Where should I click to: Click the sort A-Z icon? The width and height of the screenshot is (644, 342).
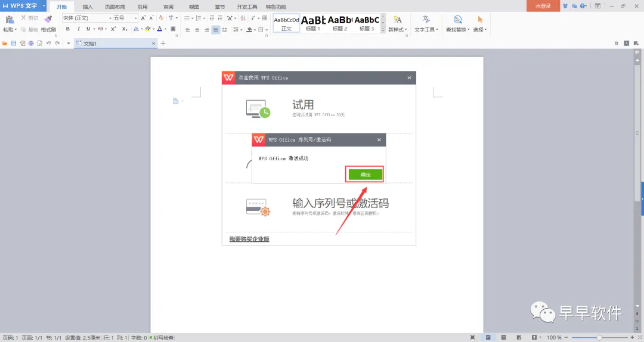click(x=243, y=18)
